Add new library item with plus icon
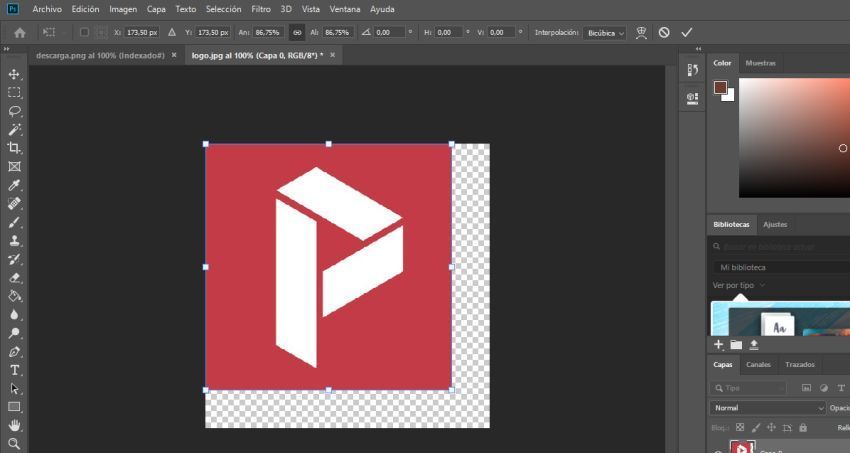Viewport: 850px width, 453px height. click(718, 345)
